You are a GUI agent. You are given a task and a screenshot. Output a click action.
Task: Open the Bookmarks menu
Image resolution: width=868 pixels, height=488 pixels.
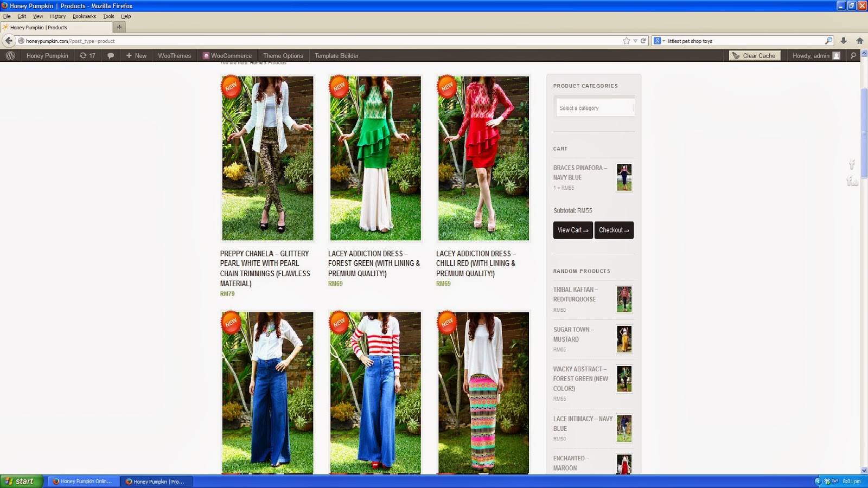(x=84, y=16)
